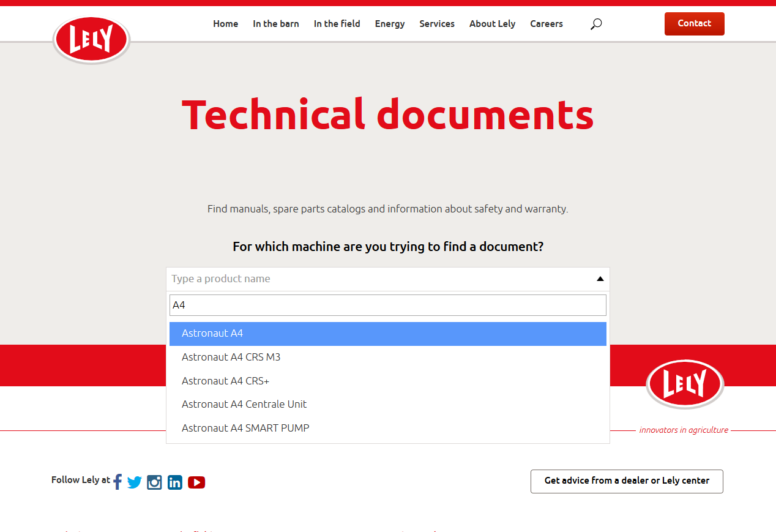Choose Astronaut A4 CRS+ option
The width and height of the screenshot is (776, 532).
(388, 381)
